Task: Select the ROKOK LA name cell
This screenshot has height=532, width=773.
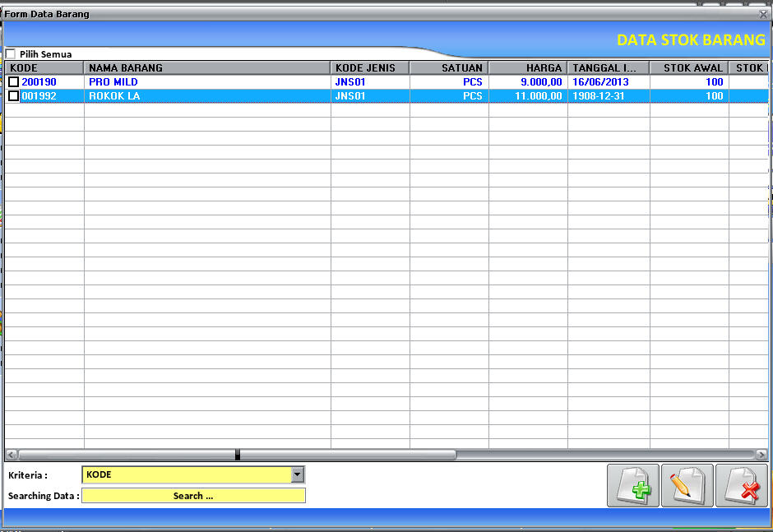Action: pyautogui.click(x=207, y=95)
